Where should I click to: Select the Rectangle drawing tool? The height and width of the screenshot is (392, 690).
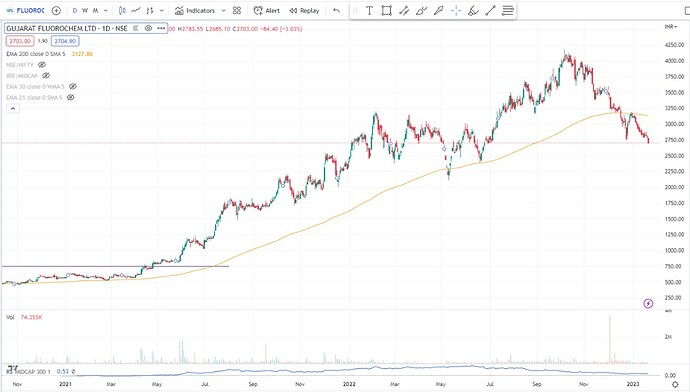point(386,11)
